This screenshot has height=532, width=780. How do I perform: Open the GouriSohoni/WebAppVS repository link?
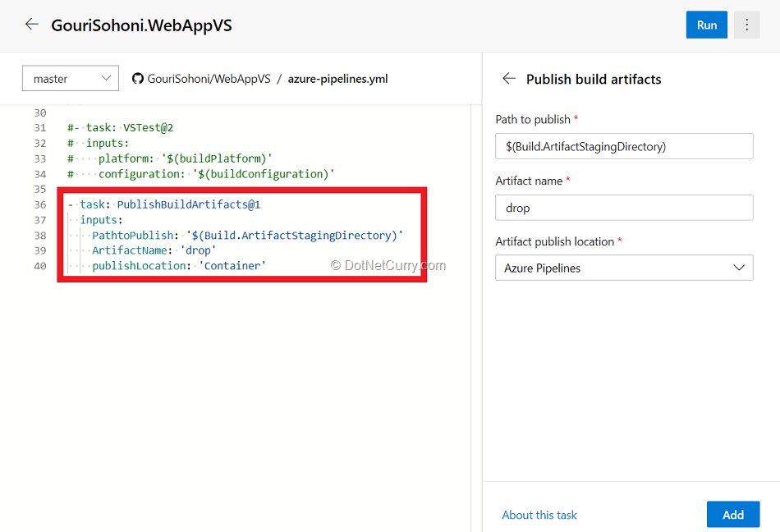(209, 79)
